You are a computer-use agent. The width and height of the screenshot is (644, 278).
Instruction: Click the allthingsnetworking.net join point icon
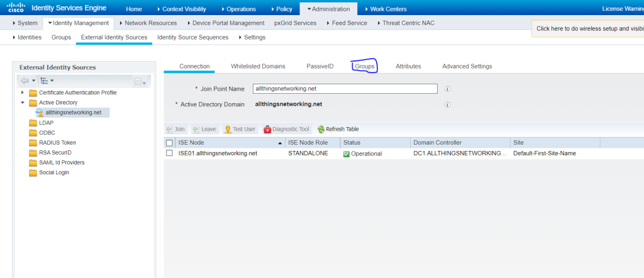click(x=40, y=113)
